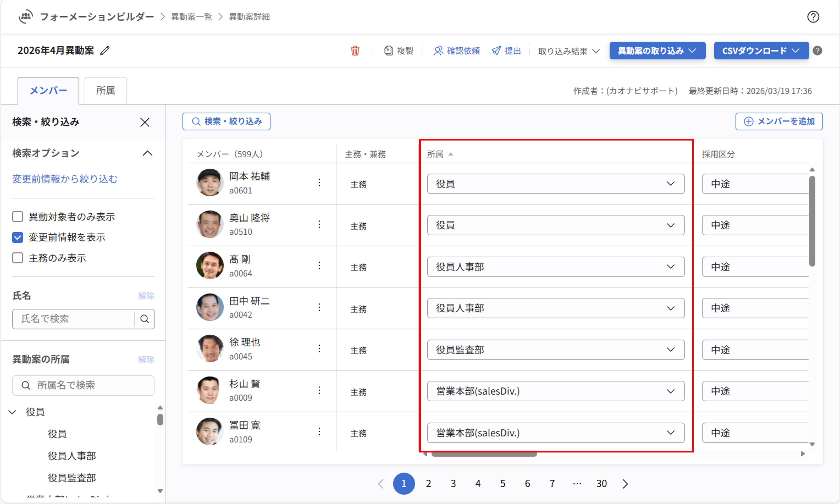Click the メンバーを追加 button

pyautogui.click(x=779, y=122)
